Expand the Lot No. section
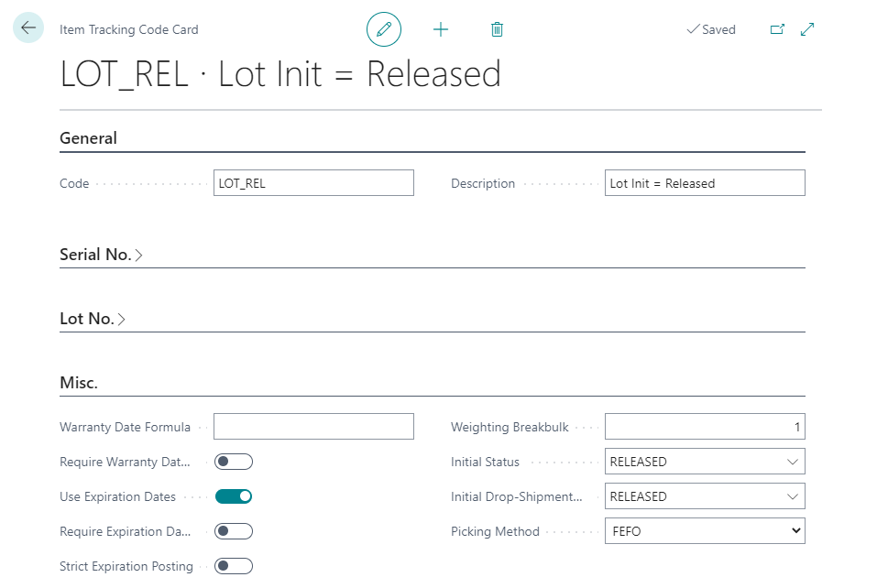The height and width of the screenshot is (588, 877). [x=93, y=319]
